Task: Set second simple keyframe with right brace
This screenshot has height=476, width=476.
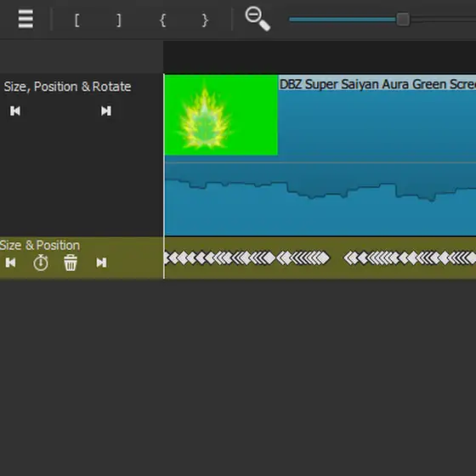Action: [205, 20]
